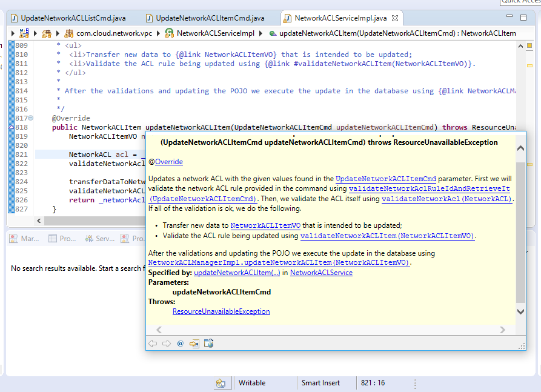Open declaration icon in hover toolbar
The image size is (541, 392).
point(194,344)
